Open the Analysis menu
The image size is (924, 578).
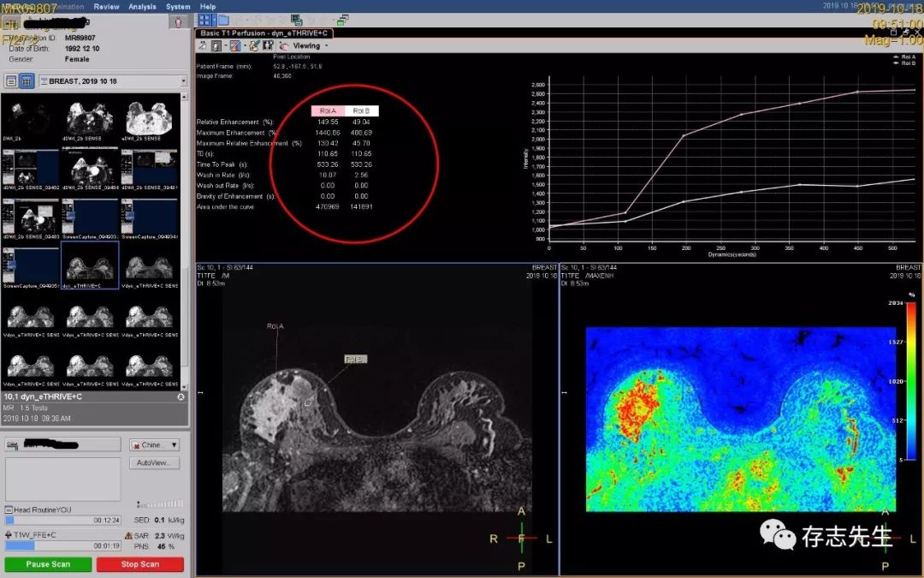pos(142,6)
